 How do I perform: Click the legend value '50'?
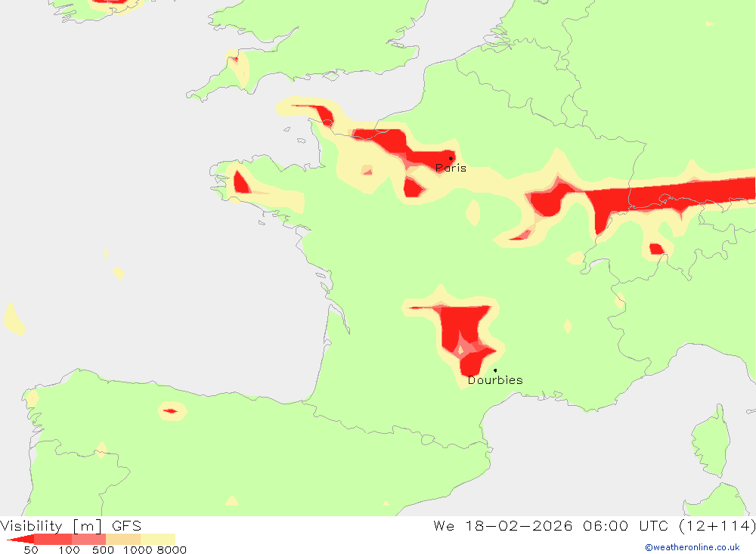pyautogui.click(x=31, y=549)
